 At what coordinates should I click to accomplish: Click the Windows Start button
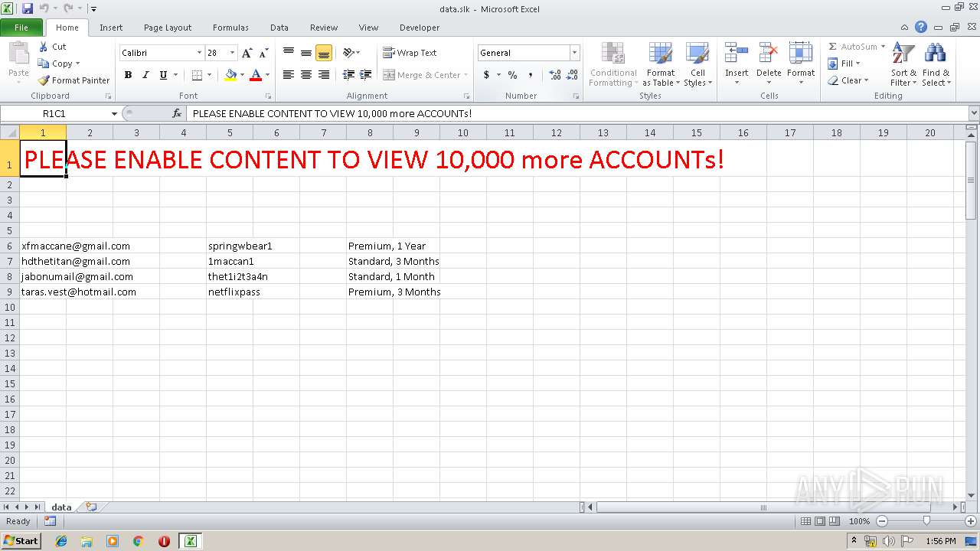(x=21, y=541)
